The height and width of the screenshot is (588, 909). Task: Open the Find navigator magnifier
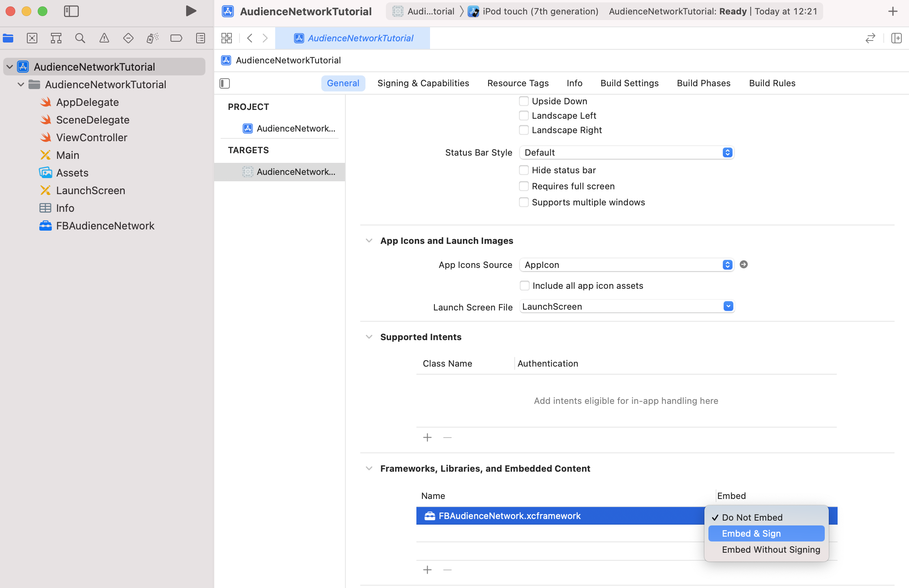(80, 38)
